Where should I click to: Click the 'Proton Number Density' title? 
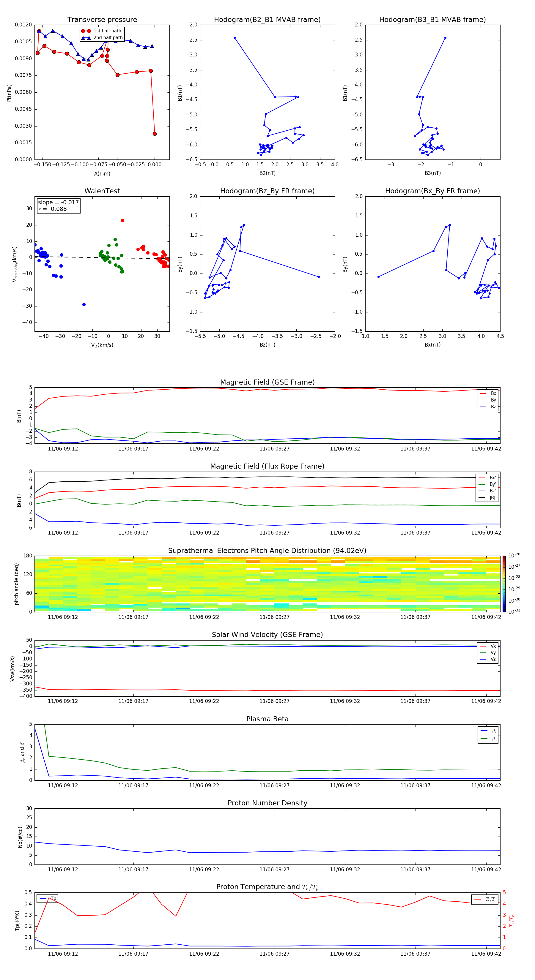pos(267,803)
